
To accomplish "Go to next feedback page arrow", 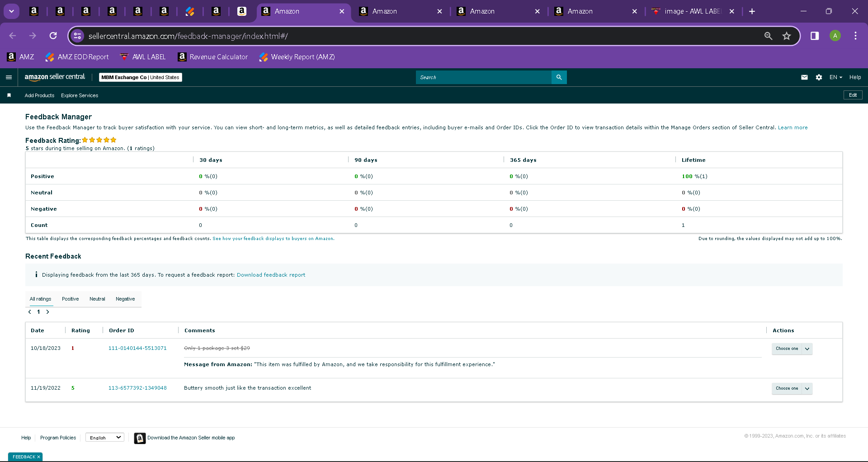I will 47,312.
